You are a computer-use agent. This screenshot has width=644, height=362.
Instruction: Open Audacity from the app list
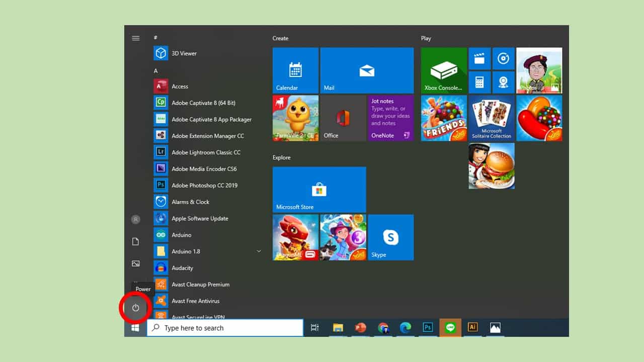tap(208, 268)
